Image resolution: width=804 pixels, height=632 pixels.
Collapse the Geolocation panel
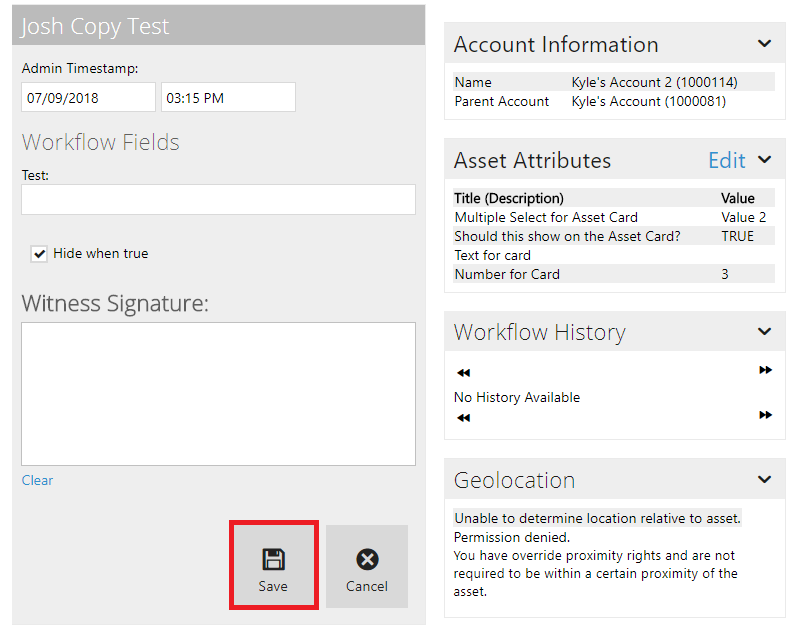pyautogui.click(x=764, y=480)
